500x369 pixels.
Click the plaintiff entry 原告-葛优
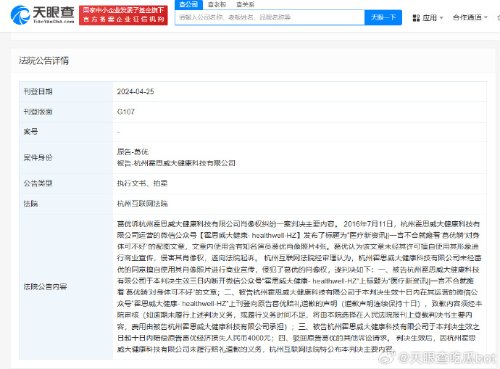(132, 152)
